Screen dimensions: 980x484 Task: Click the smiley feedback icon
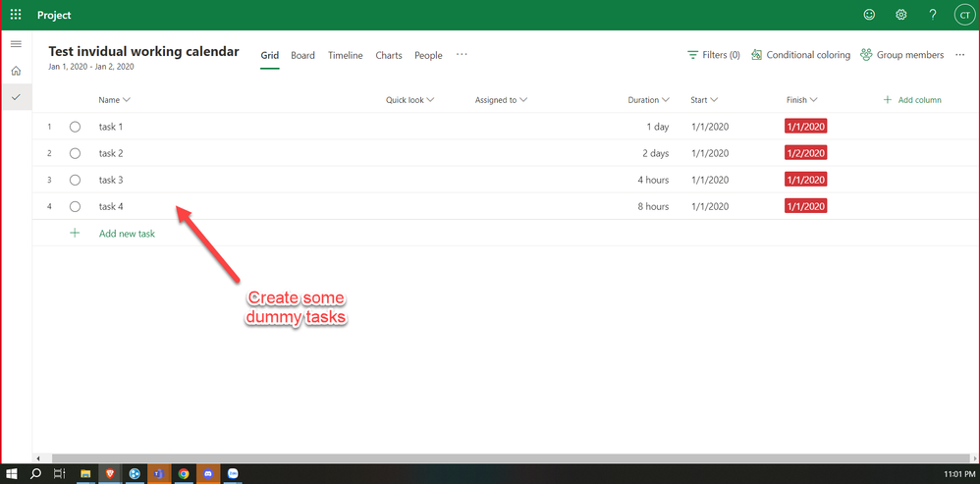coord(869,15)
